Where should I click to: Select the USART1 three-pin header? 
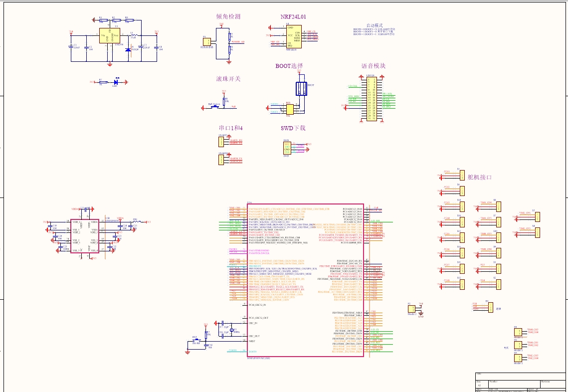[x=221, y=142]
